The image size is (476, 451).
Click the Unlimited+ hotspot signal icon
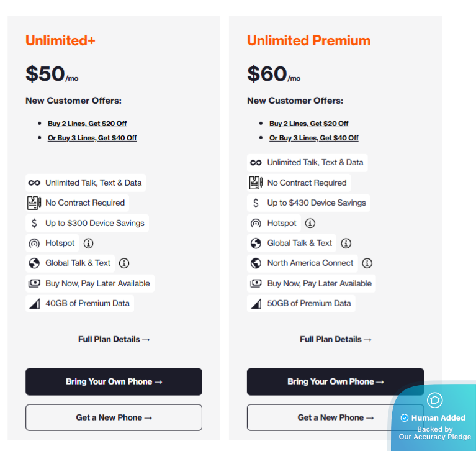pos(34,244)
